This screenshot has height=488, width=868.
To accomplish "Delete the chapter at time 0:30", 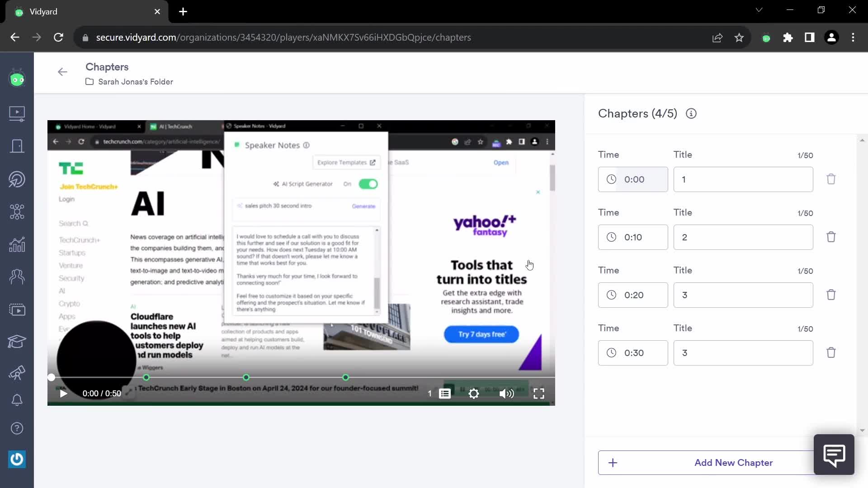I will [831, 353].
